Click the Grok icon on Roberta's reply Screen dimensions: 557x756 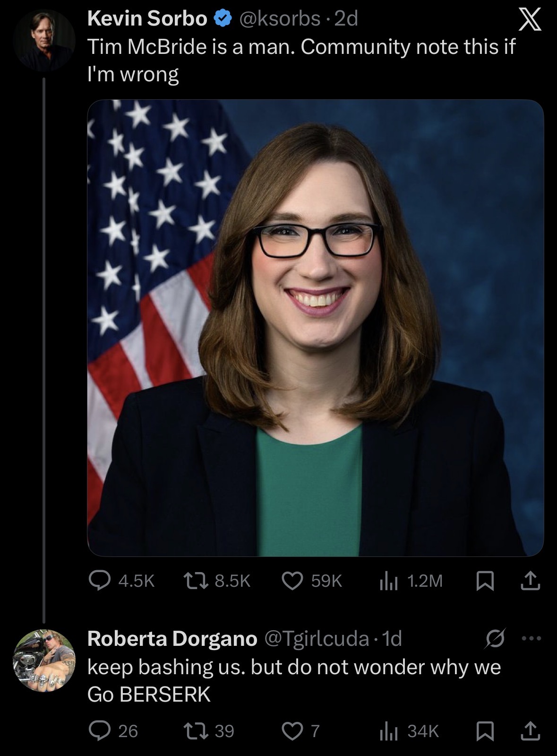click(x=496, y=638)
